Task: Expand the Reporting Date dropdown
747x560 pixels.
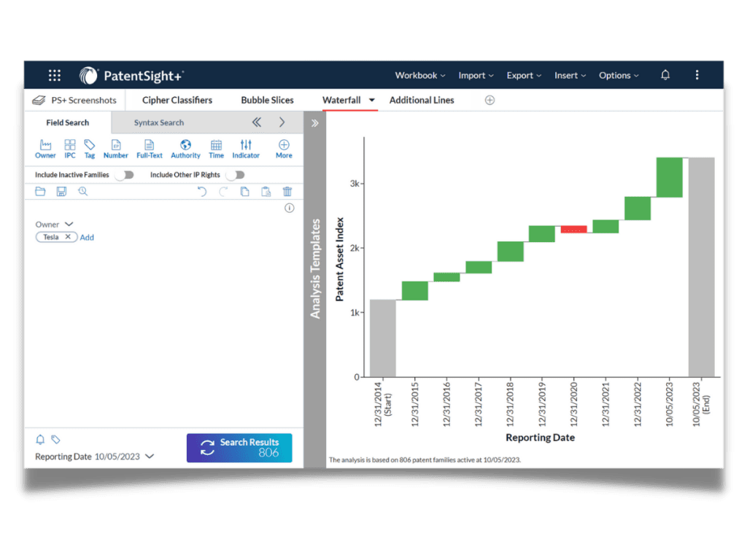Action: point(150,456)
